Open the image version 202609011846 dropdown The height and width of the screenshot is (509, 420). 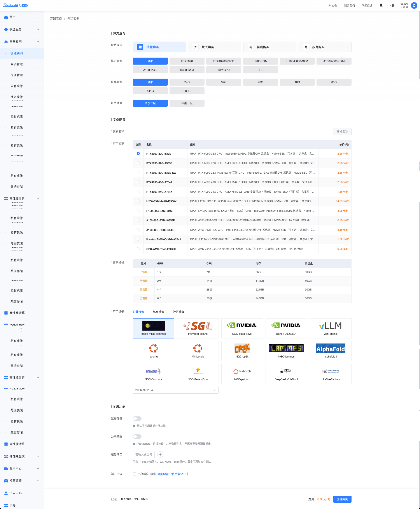[x=175, y=390]
